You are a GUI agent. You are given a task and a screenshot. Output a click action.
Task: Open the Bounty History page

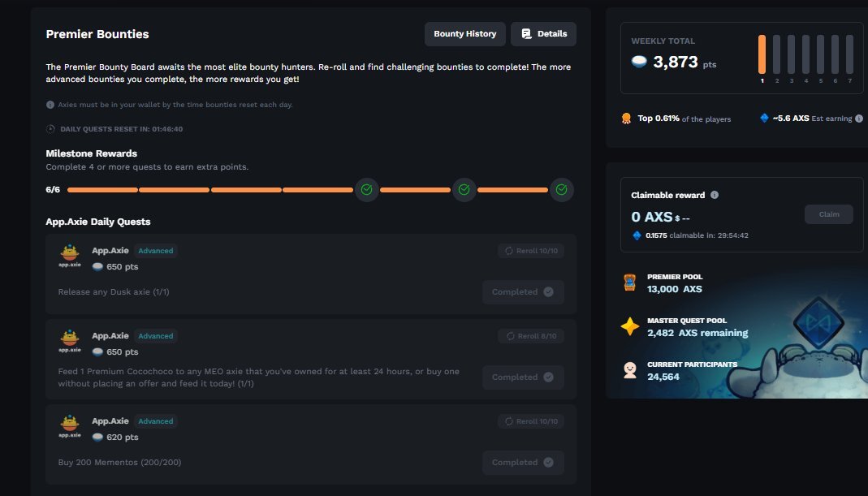pyautogui.click(x=464, y=34)
